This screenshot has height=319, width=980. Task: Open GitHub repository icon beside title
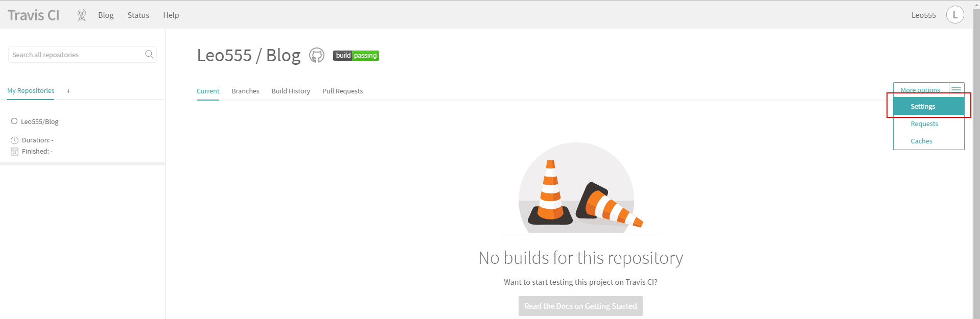pyautogui.click(x=317, y=55)
